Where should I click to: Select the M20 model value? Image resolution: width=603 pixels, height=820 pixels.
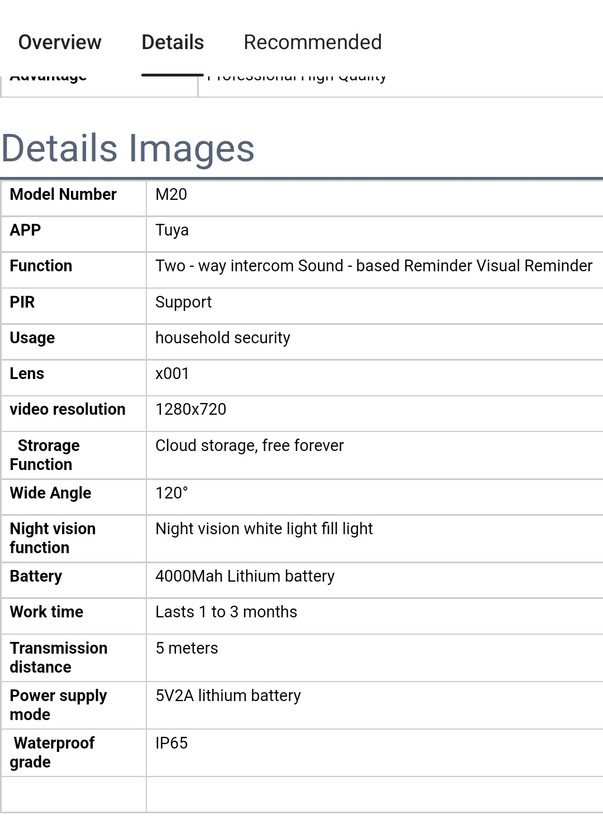pos(171,195)
